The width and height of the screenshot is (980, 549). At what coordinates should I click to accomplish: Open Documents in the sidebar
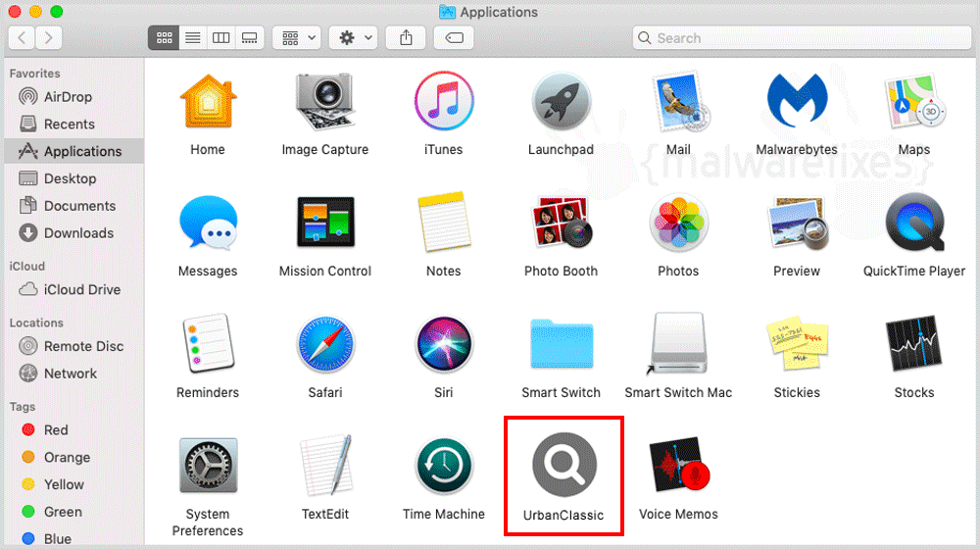(73, 206)
